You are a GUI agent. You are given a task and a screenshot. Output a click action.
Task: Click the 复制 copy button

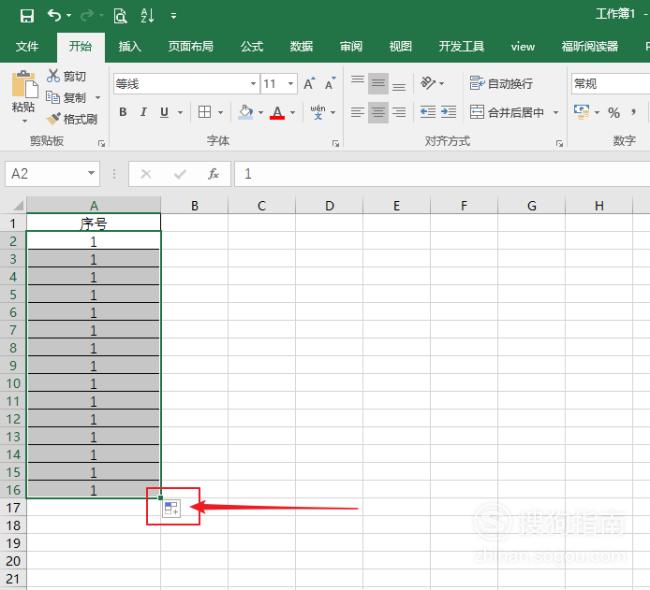pyautogui.click(x=66, y=97)
